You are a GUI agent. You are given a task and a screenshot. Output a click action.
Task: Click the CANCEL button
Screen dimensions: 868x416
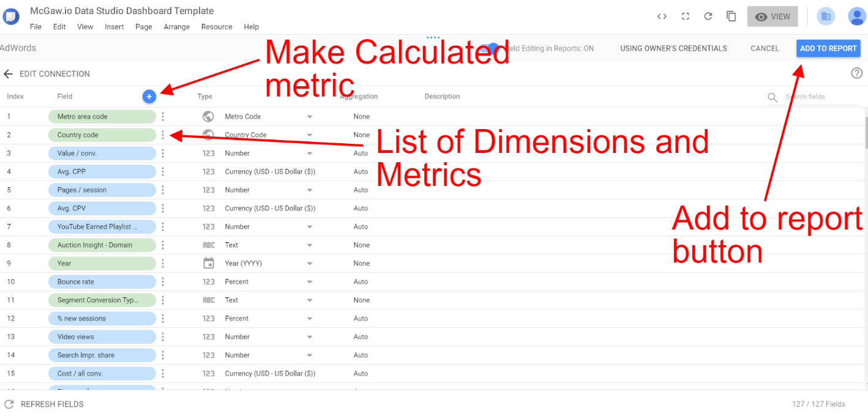pyautogui.click(x=765, y=48)
